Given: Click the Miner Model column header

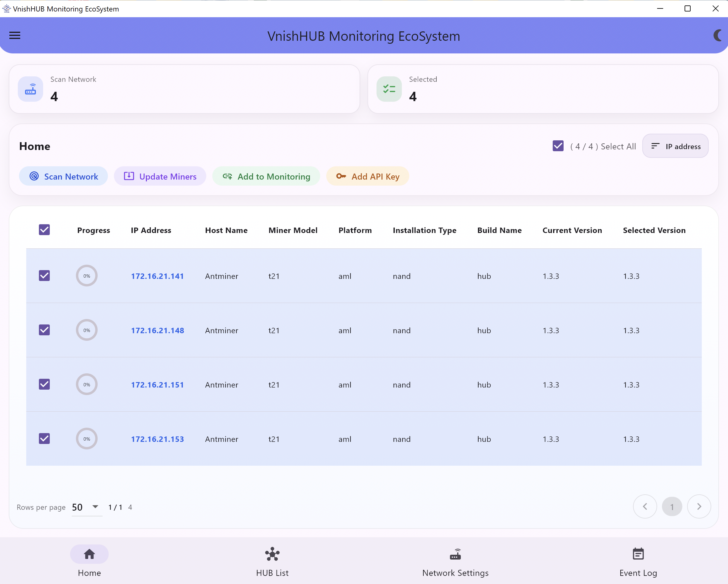Looking at the screenshot, I should 293,230.
